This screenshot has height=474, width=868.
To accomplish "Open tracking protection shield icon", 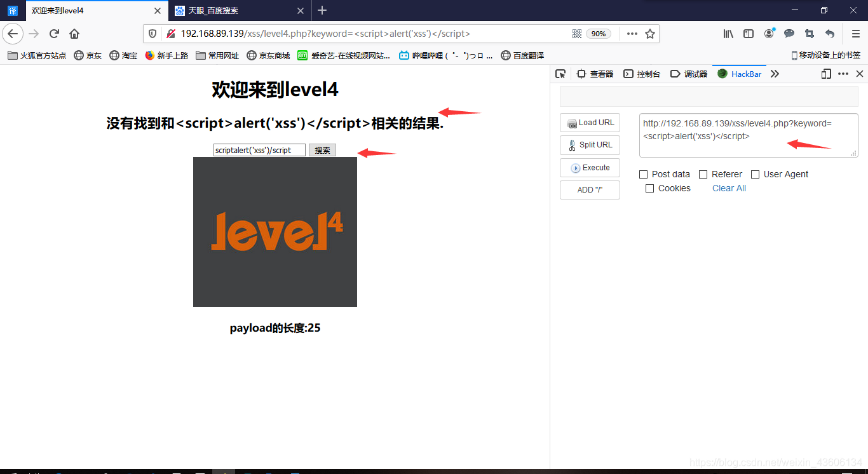I will pos(153,34).
